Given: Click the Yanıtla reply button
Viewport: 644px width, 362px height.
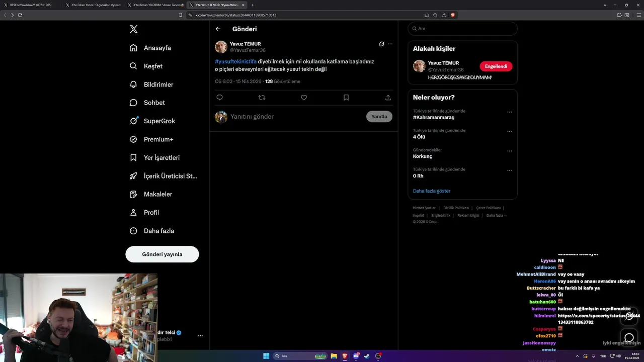Looking at the screenshot, I should (x=379, y=116).
